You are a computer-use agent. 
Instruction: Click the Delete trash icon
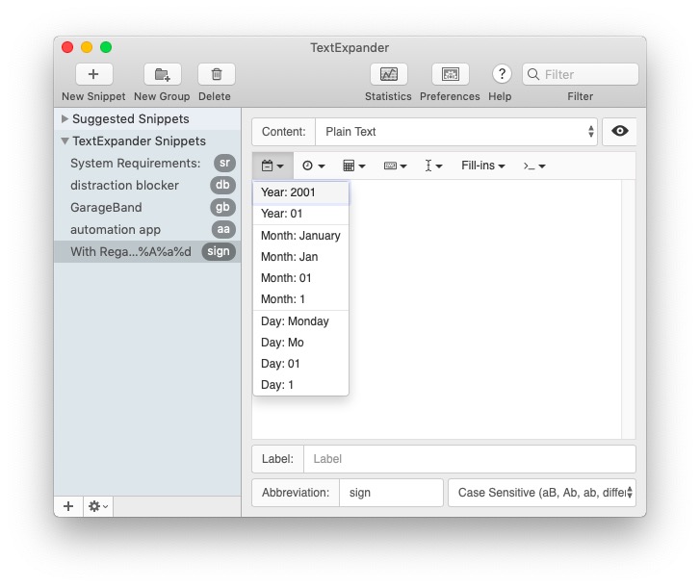217,74
